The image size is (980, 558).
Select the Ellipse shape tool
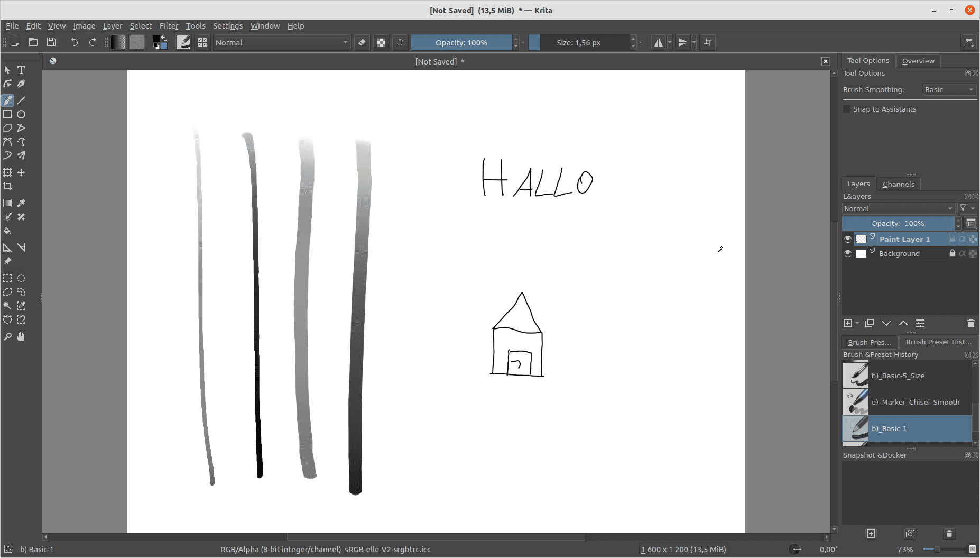click(x=21, y=114)
